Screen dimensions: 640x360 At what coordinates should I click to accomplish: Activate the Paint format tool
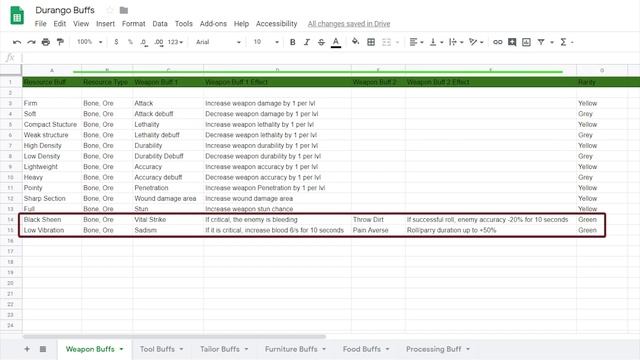point(60,42)
